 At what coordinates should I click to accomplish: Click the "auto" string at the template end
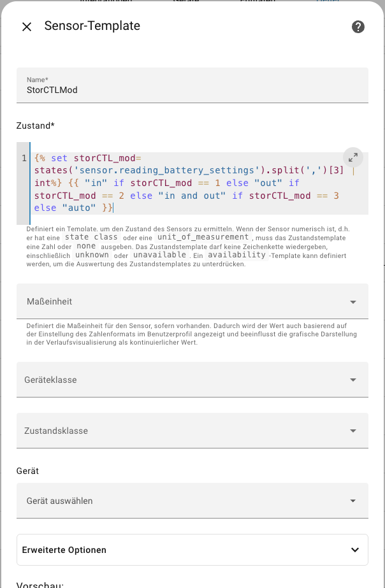pyautogui.click(x=79, y=208)
